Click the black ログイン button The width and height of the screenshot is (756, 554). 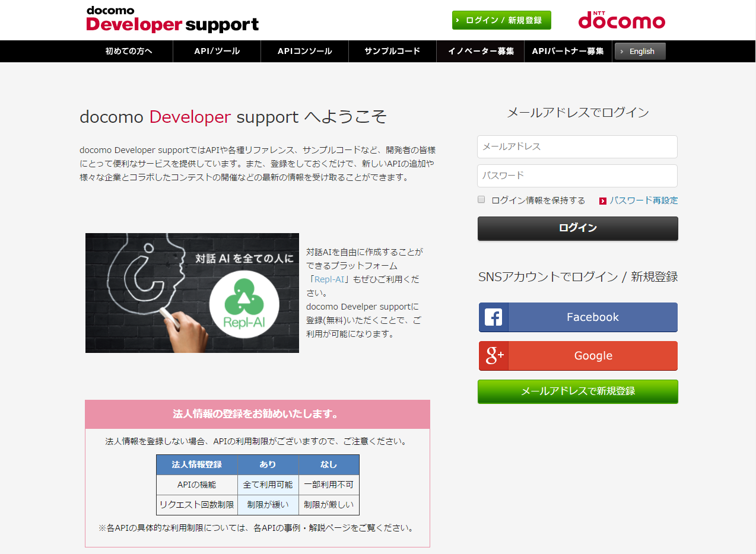click(x=578, y=228)
